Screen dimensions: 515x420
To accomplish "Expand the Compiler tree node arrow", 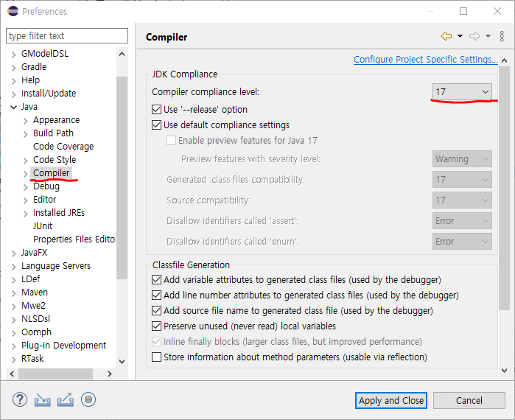I will click(x=26, y=173).
